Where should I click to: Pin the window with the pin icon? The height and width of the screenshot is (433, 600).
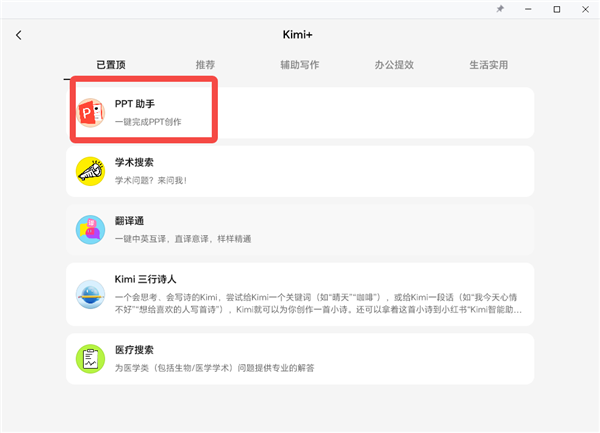[x=500, y=9]
